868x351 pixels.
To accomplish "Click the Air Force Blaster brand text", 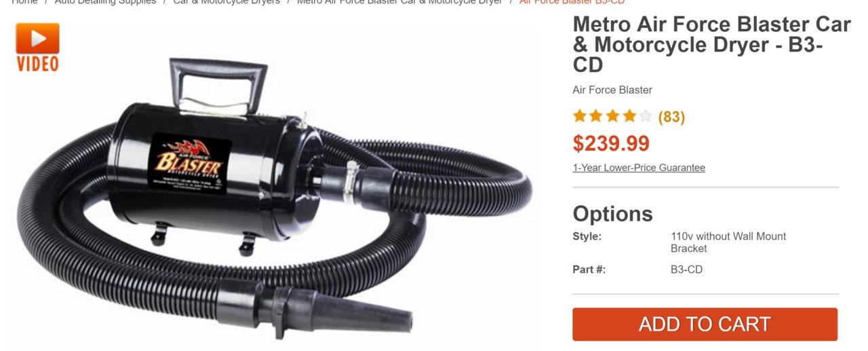I will click(x=612, y=90).
